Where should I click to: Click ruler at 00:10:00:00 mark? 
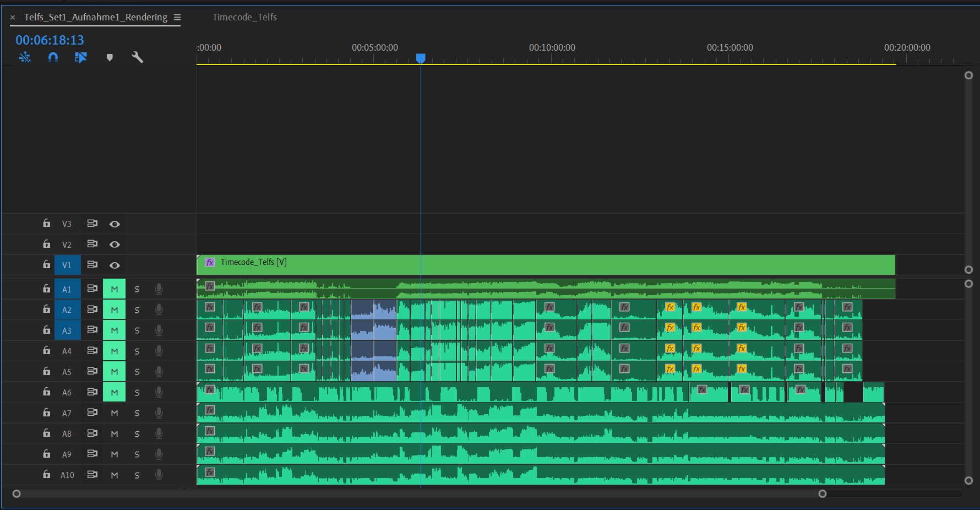point(552,48)
